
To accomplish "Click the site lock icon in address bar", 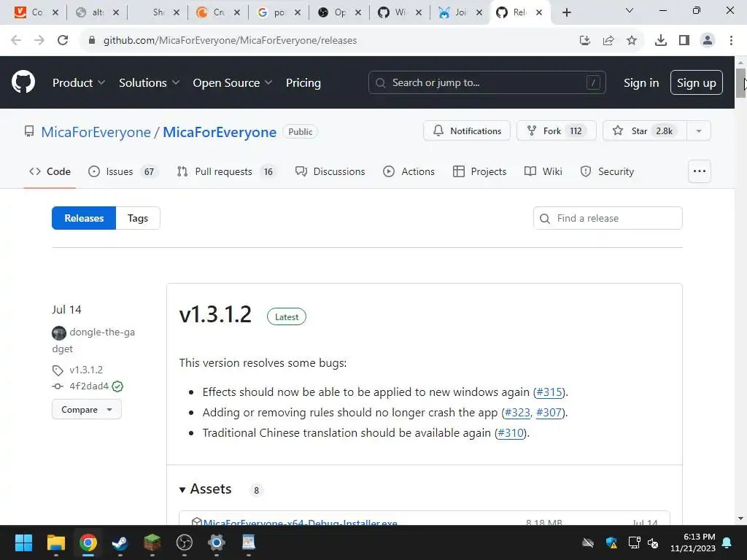I will pos(92,41).
